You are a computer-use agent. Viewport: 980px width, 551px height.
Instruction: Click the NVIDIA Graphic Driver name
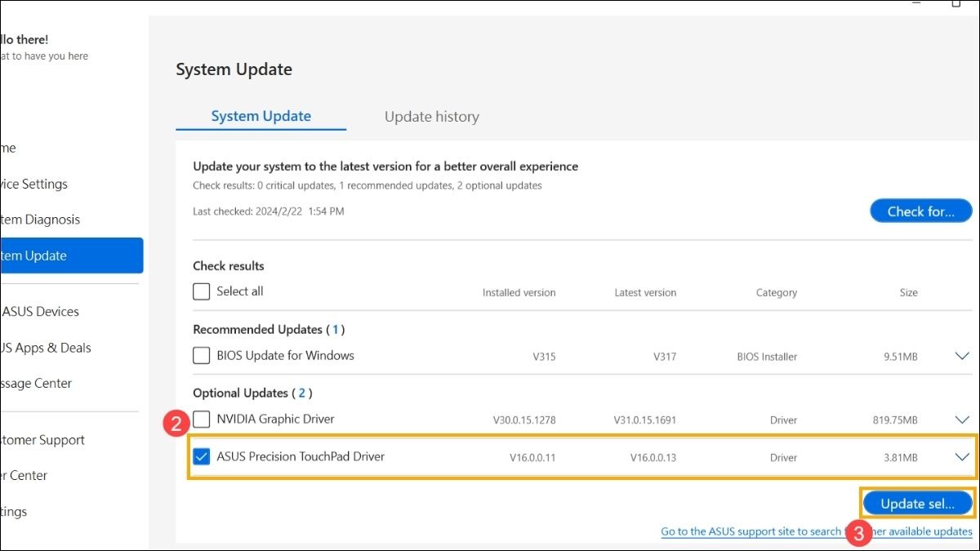point(275,419)
